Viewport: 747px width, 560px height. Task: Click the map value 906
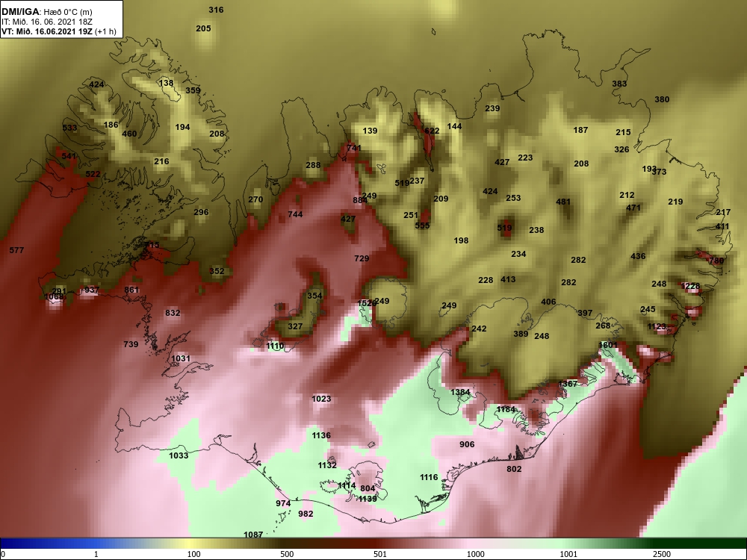click(468, 444)
